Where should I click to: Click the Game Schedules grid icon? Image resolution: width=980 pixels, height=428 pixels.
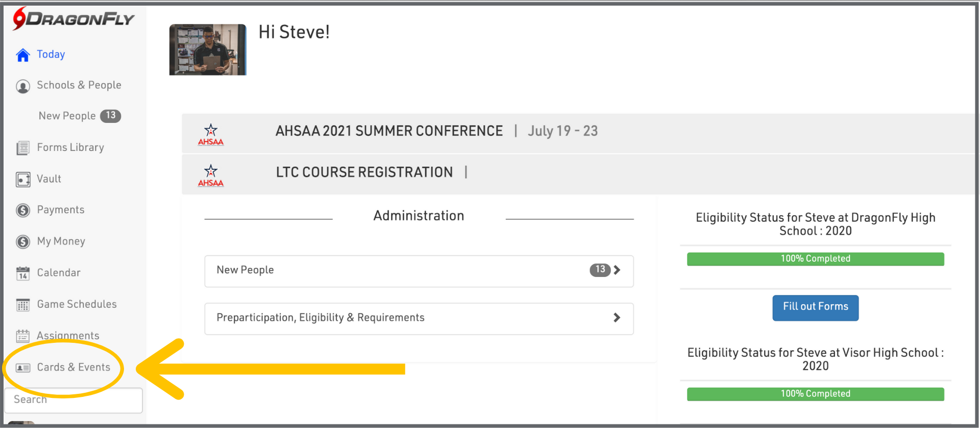(23, 305)
